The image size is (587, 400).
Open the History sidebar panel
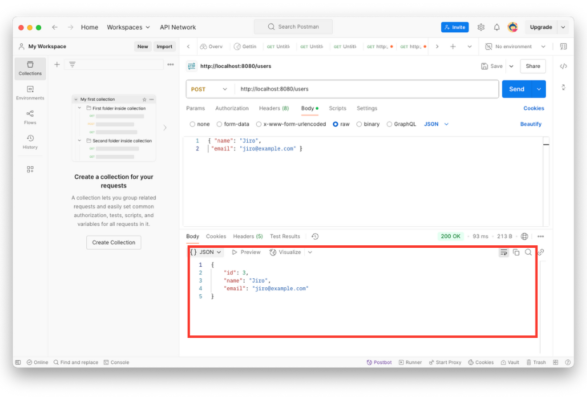[30, 142]
